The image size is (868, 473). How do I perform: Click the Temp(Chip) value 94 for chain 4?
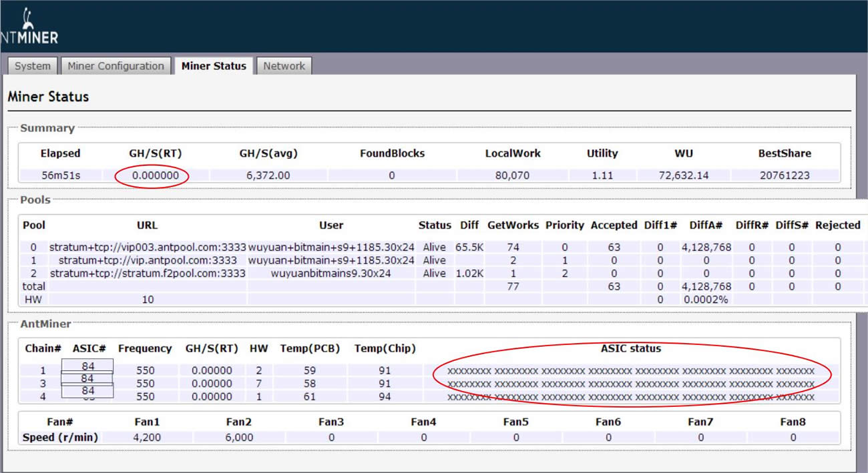pos(385,397)
